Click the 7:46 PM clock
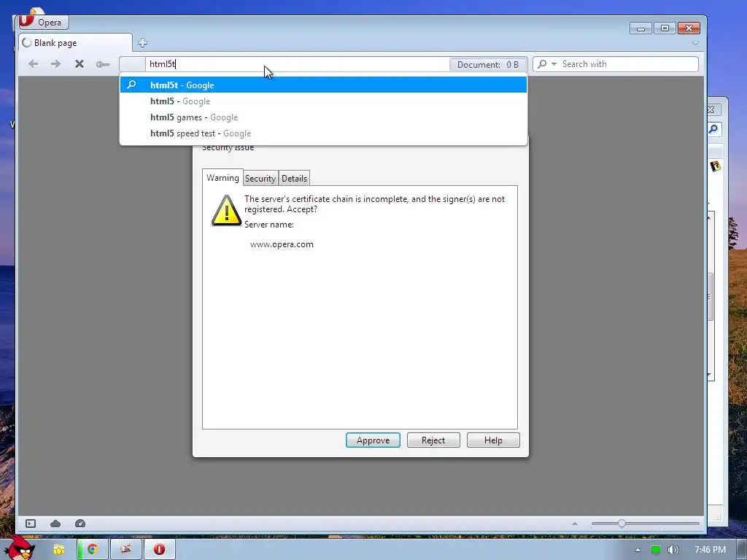The height and width of the screenshot is (560, 747). (710, 550)
